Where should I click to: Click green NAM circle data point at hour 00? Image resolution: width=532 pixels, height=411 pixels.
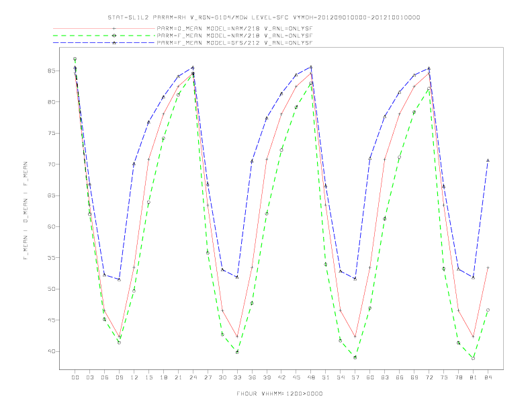click(75, 59)
